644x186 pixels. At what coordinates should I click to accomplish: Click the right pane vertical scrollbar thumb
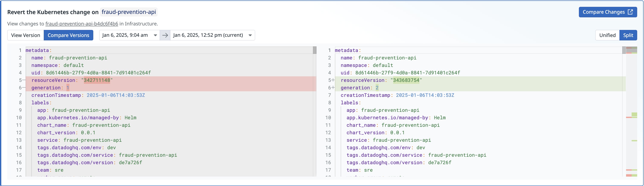coord(624,50)
